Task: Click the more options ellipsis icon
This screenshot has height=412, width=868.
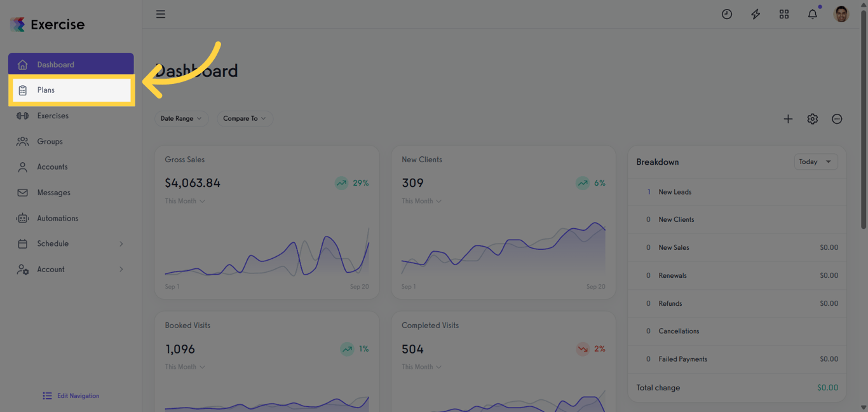Action: click(837, 119)
